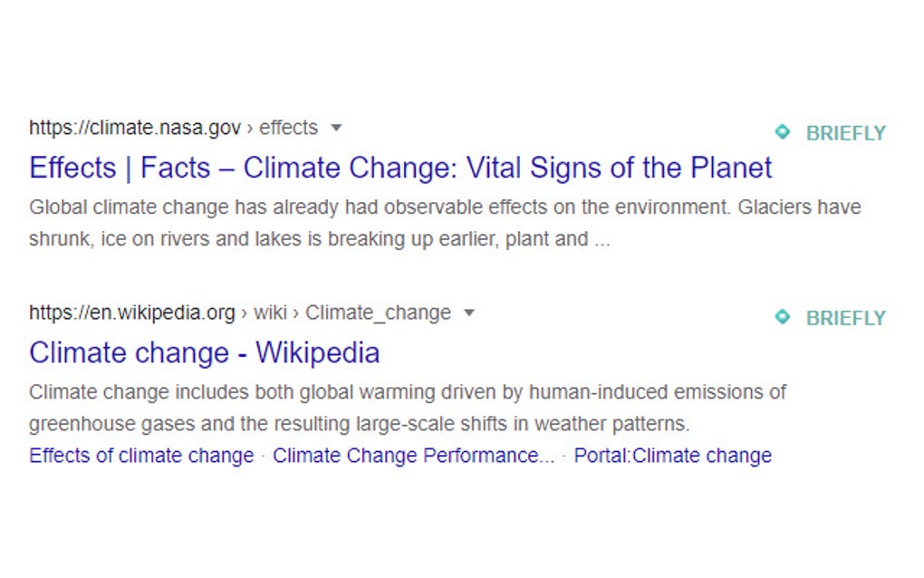Open the Climate Change Performance... sitelink

point(413,456)
